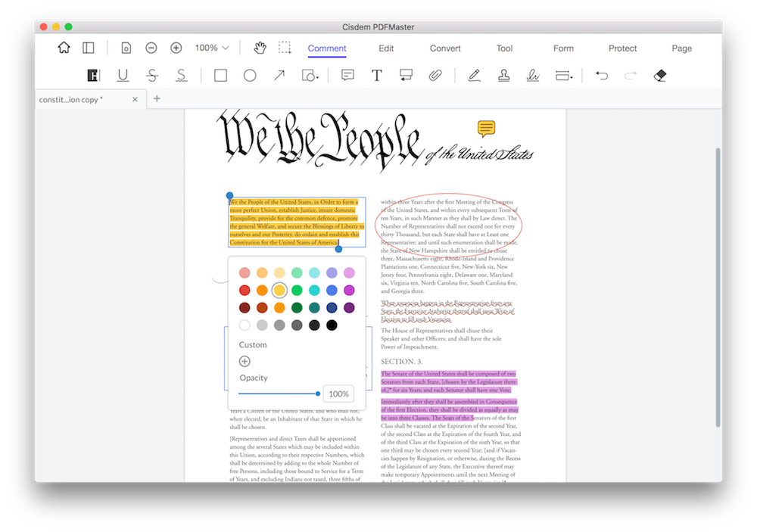Select the Pencil freehand tool
The image size is (757, 532).
coord(474,76)
